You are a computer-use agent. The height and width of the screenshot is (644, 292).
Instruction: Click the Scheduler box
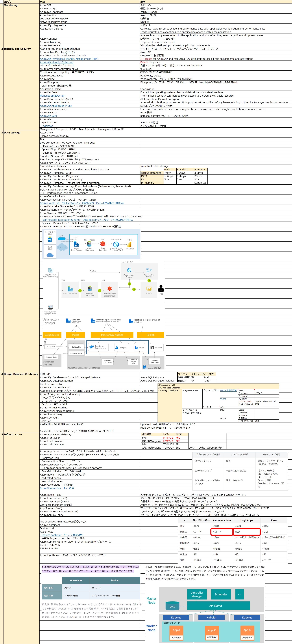tap(221, 594)
